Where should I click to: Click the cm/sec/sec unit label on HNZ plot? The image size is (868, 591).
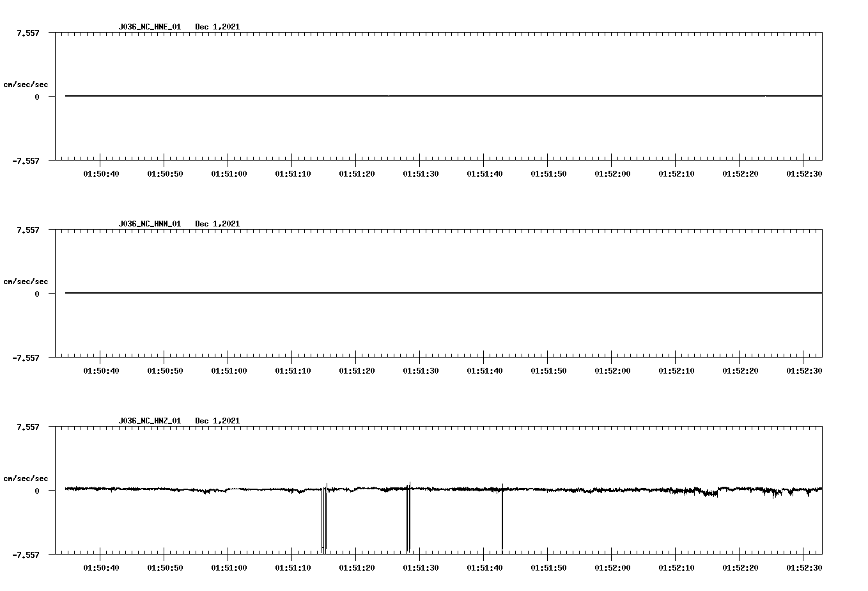[x=26, y=478]
